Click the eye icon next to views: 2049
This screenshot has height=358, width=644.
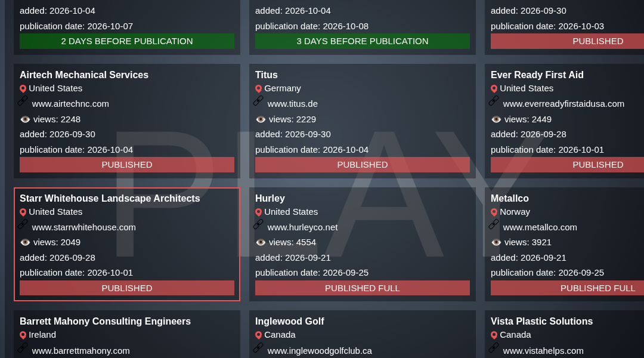(x=25, y=242)
